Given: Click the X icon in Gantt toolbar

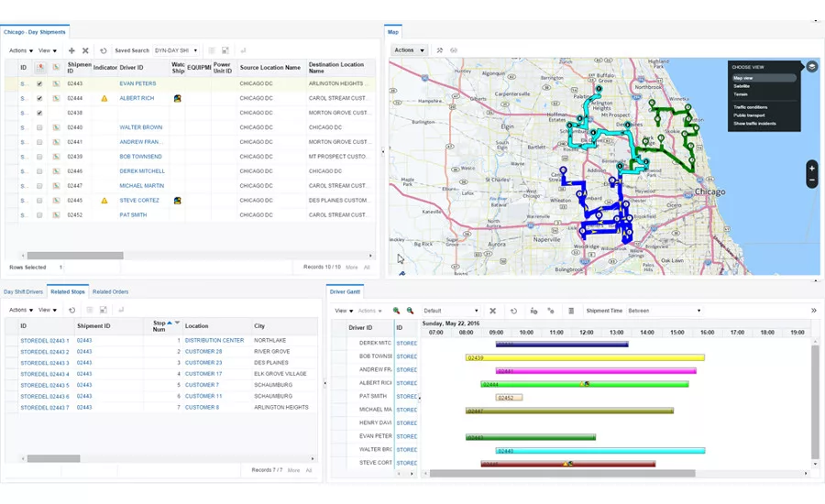Looking at the screenshot, I should click(x=493, y=311).
